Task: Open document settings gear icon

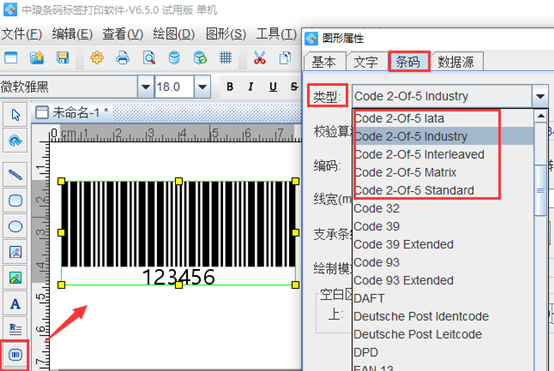Action: 97,58
